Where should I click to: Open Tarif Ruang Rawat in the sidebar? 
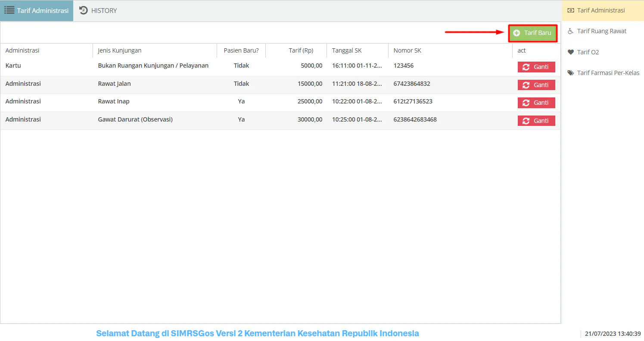coord(603,31)
